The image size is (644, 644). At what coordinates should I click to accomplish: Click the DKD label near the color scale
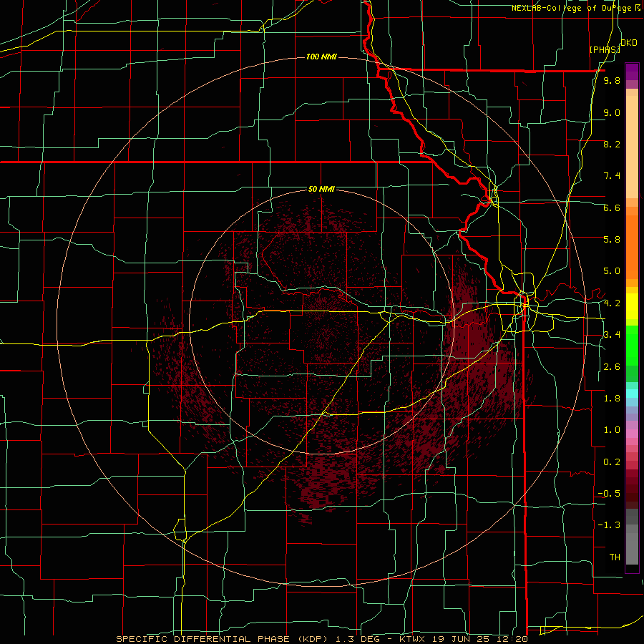(628, 43)
